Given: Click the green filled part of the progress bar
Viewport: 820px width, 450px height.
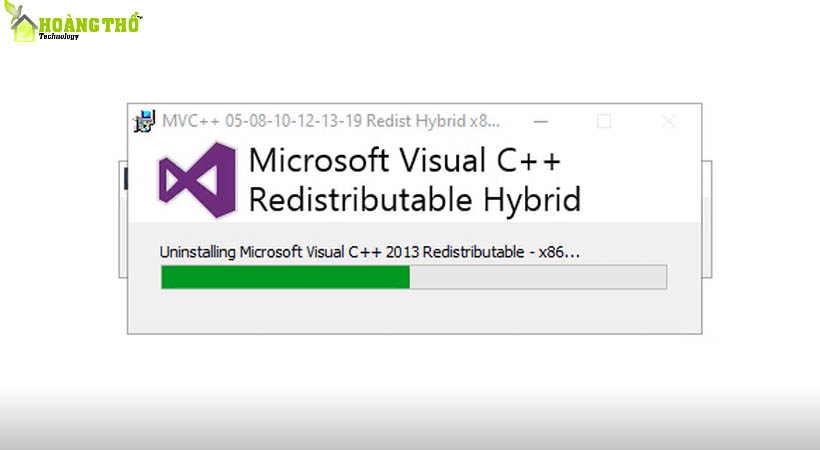Looking at the screenshot, I should click(x=285, y=277).
